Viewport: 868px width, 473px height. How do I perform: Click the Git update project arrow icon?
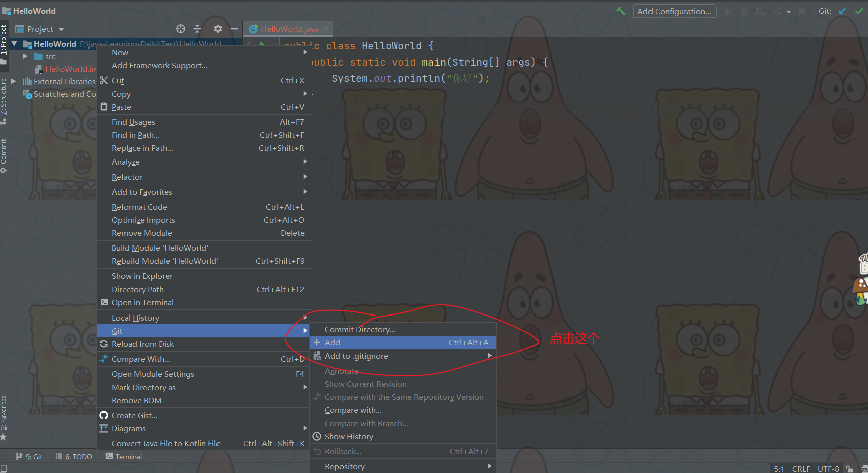[x=842, y=11]
